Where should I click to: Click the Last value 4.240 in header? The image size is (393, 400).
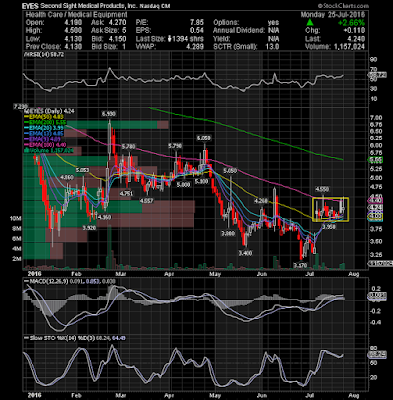point(355,39)
